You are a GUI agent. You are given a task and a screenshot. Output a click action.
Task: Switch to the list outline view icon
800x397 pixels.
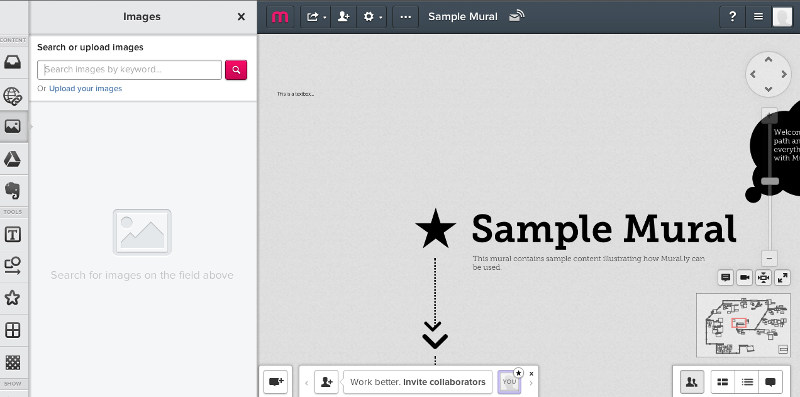tap(747, 382)
